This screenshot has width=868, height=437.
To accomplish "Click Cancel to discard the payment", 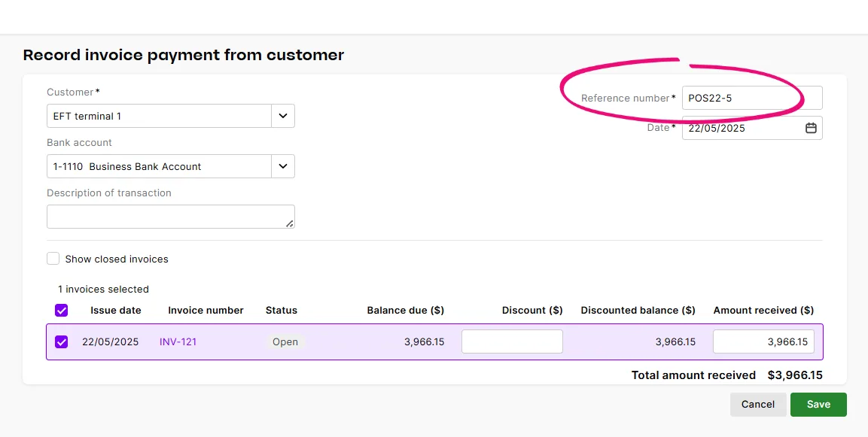I will click(x=757, y=404).
